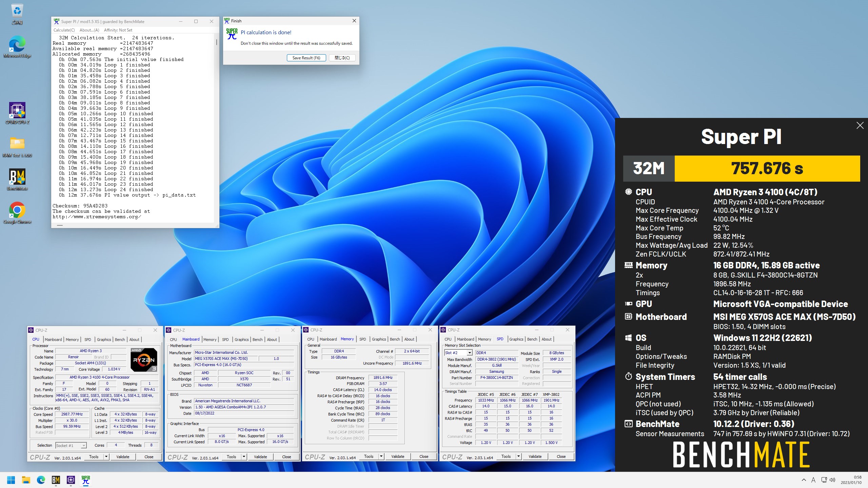This screenshot has width=868, height=488.
Task: Select About tab in Memory CPU-Z window
Action: click(409, 339)
